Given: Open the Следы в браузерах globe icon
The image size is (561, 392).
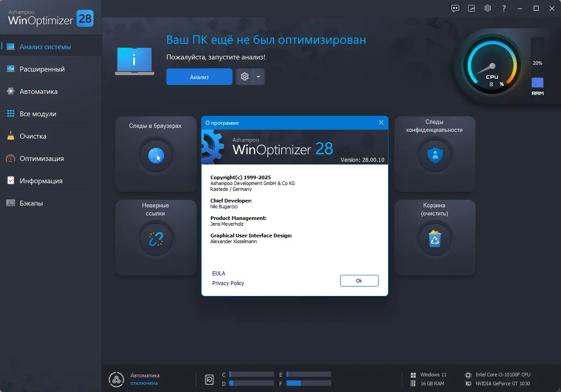Looking at the screenshot, I should [156, 156].
